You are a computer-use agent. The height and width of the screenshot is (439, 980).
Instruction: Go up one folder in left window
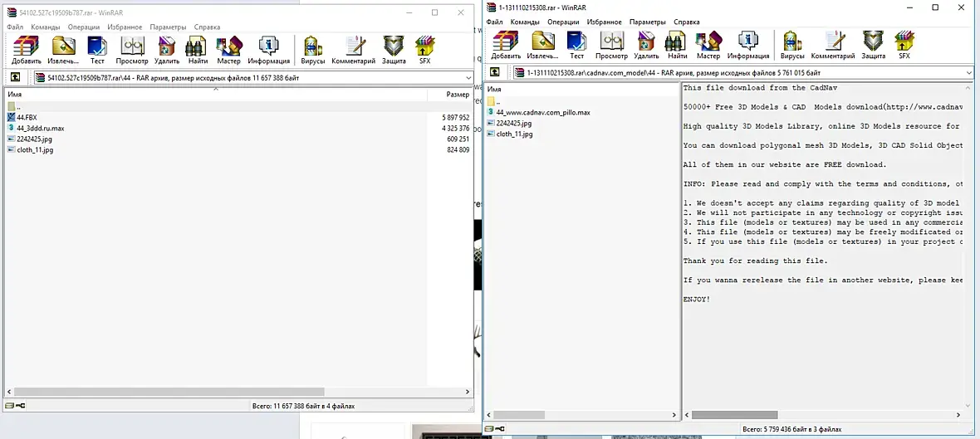pos(15,78)
